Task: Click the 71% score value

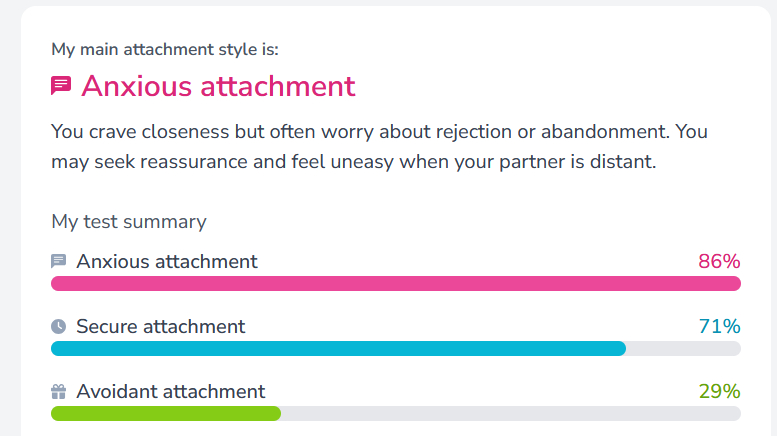Action: (x=719, y=327)
